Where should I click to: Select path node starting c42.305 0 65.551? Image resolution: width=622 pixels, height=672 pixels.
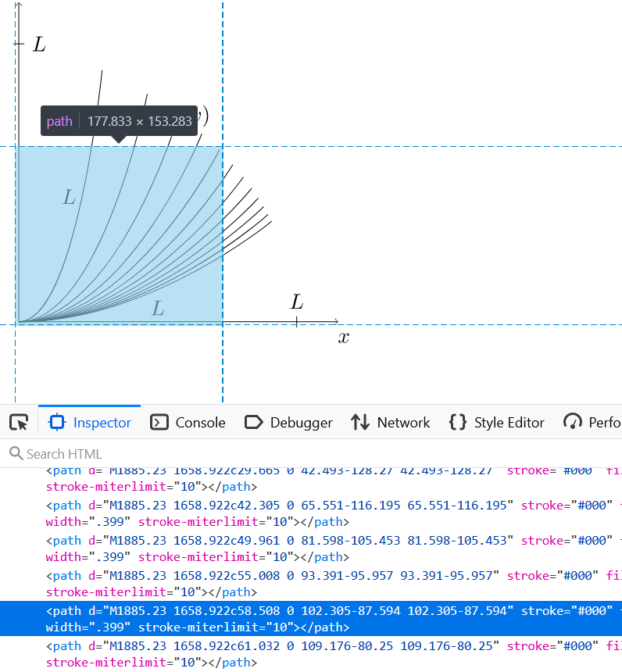point(311,513)
